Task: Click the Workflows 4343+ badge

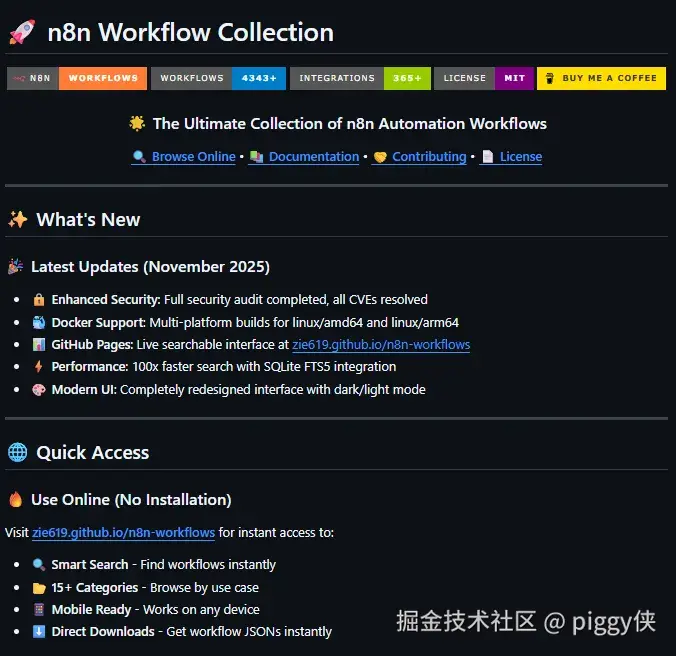Action: point(218,78)
